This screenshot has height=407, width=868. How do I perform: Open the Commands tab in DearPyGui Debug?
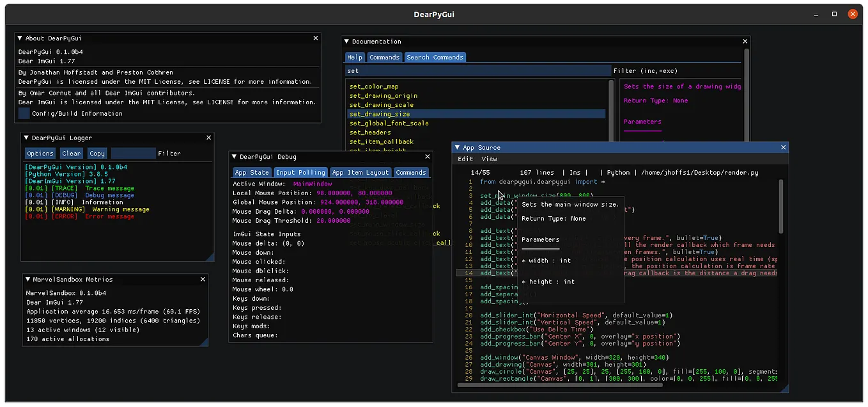pyautogui.click(x=411, y=172)
